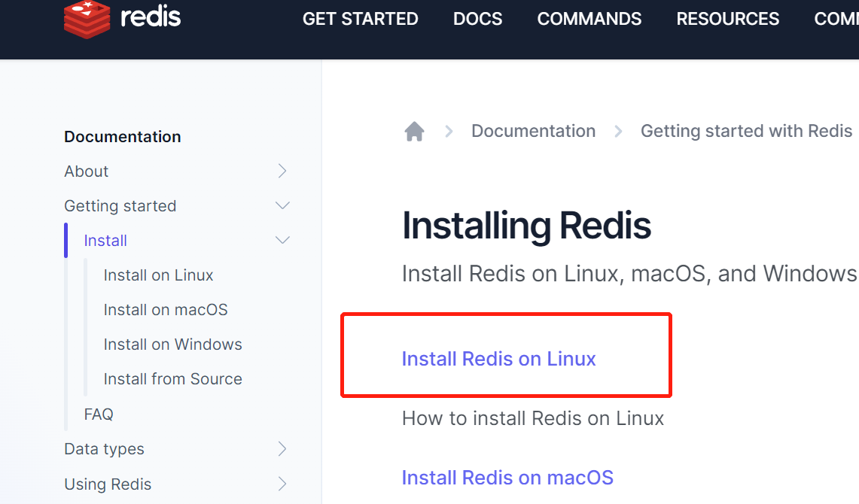The width and height of the screenshot is (859, 504).
Task: Go to the COMMANDS menu
Action: 589,19
